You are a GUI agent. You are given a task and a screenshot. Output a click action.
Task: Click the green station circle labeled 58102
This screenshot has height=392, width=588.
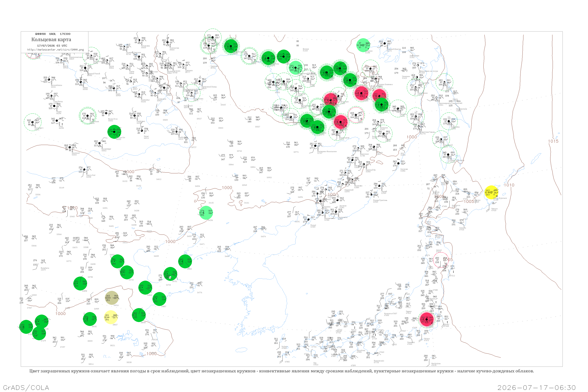[x=90, y=319]
